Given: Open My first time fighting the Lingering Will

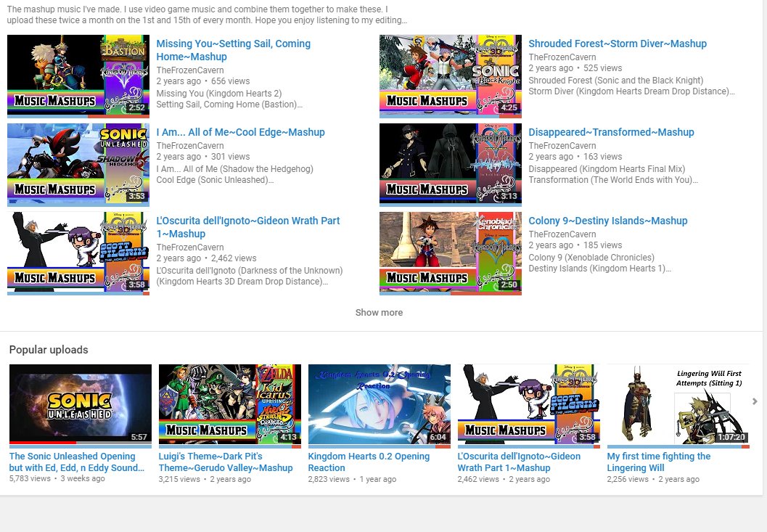Looking at the screenshot, I should (659, 462).
